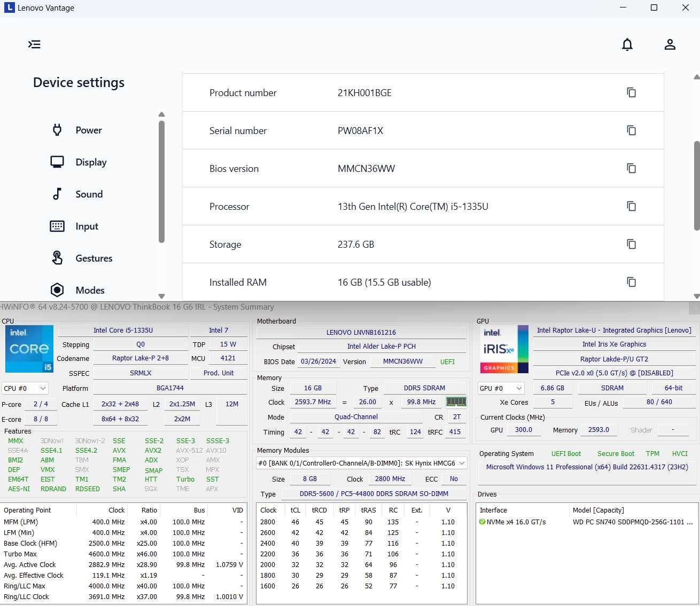Click the Intel Alder Lake-P PCH chipset field
The image size is (700, 606).
tap(382, 346)
